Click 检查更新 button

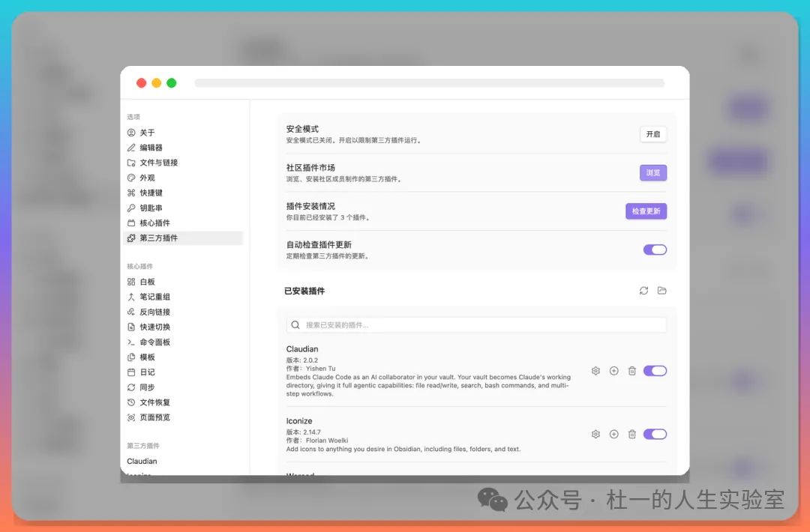646,211
